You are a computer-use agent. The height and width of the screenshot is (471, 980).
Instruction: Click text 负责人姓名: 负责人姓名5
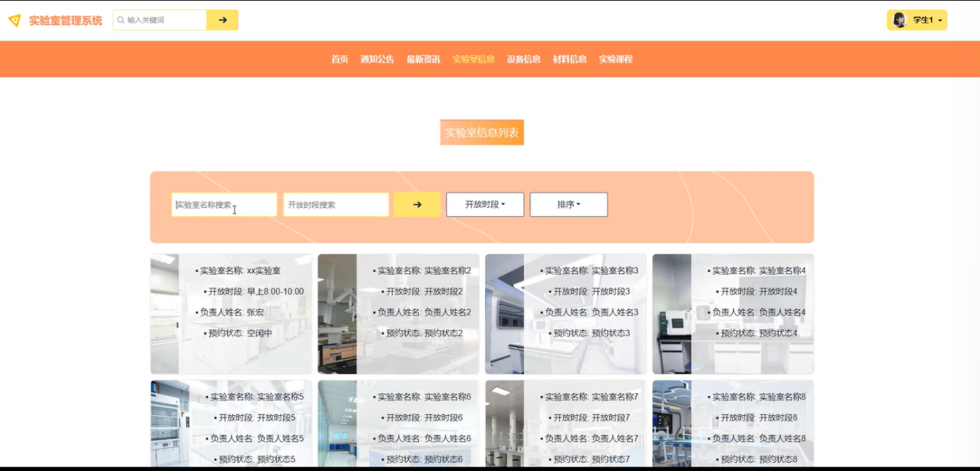[257, 438]
